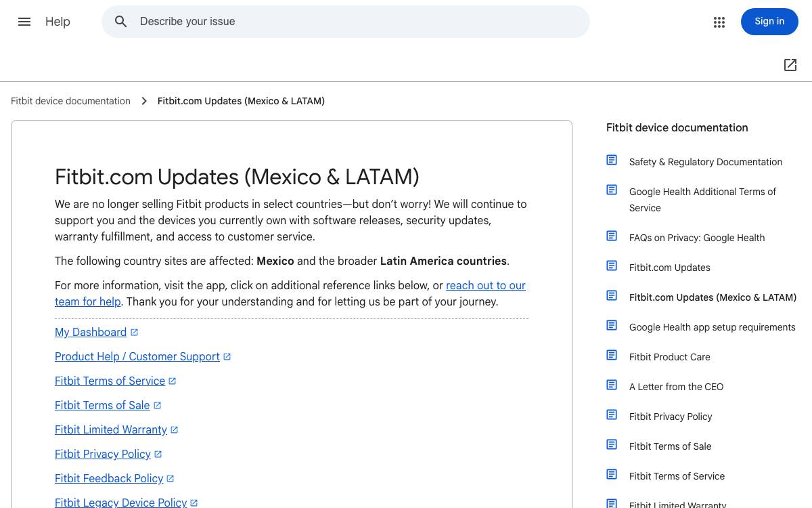Click document icon beside Google Health Additional Terms
Screen dimensions: 812x508
point(612,190)
